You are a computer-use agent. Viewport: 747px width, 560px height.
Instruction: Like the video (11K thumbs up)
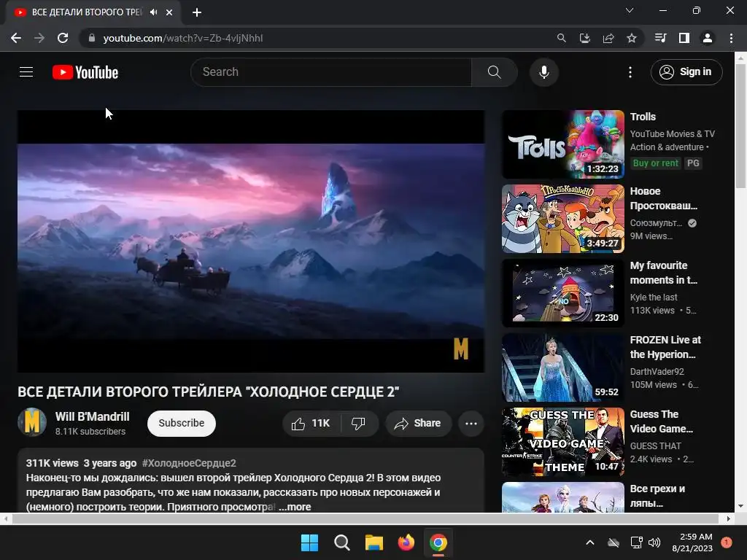311,424
